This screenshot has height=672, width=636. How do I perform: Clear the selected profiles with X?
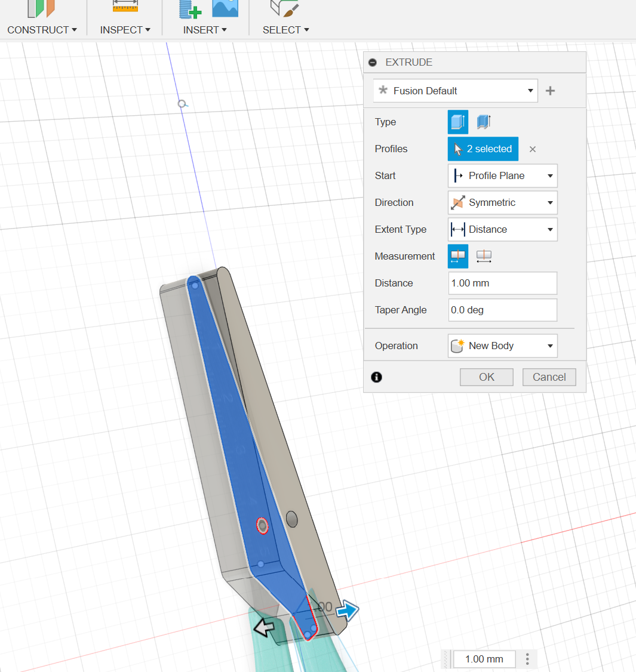533,149
